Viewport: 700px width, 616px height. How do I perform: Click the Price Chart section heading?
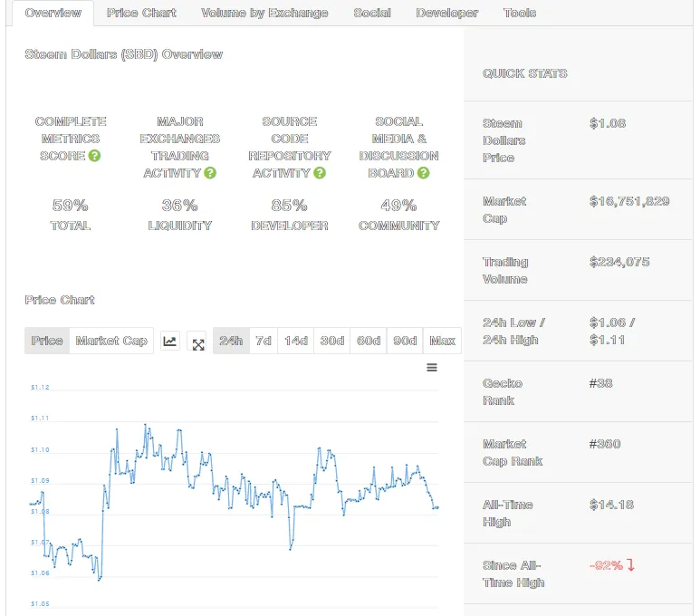[x=60, y=300]
